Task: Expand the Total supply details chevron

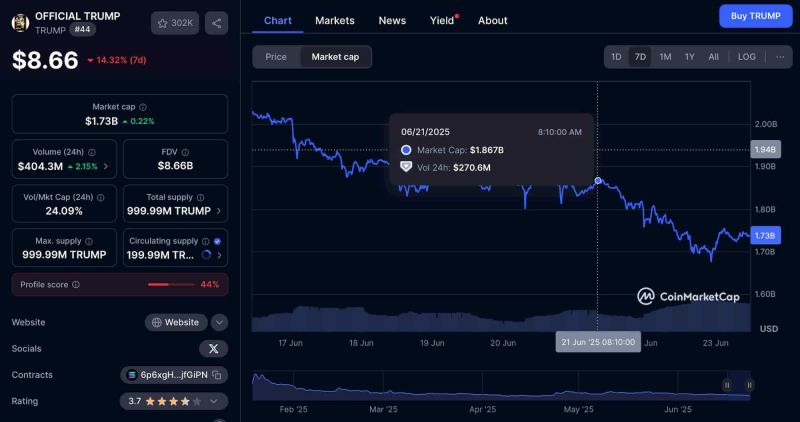Action: 219,211
